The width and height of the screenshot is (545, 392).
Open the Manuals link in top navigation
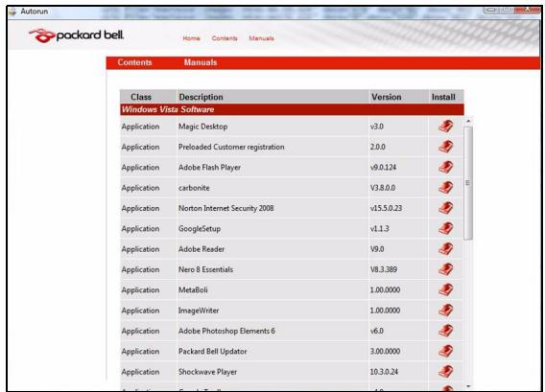click(261, 38)
